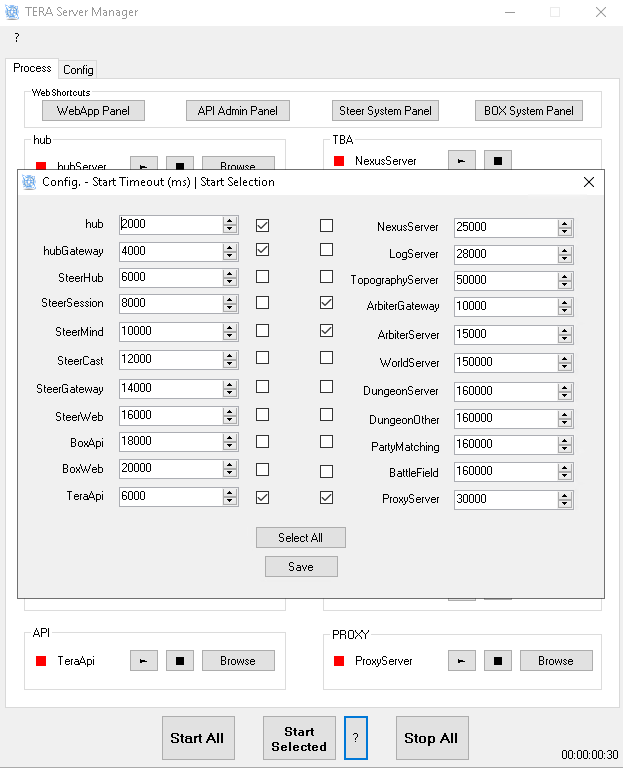Image resolution: width=623 pixels, height=769 pixels.
Task: Open the Steer System Panel shortcut
Action: 386,111
